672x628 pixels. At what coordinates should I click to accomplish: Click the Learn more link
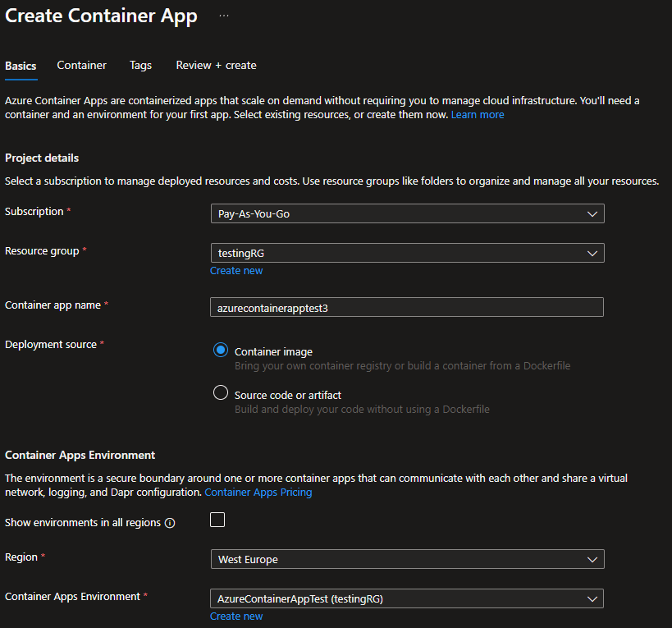click(478, 115)
